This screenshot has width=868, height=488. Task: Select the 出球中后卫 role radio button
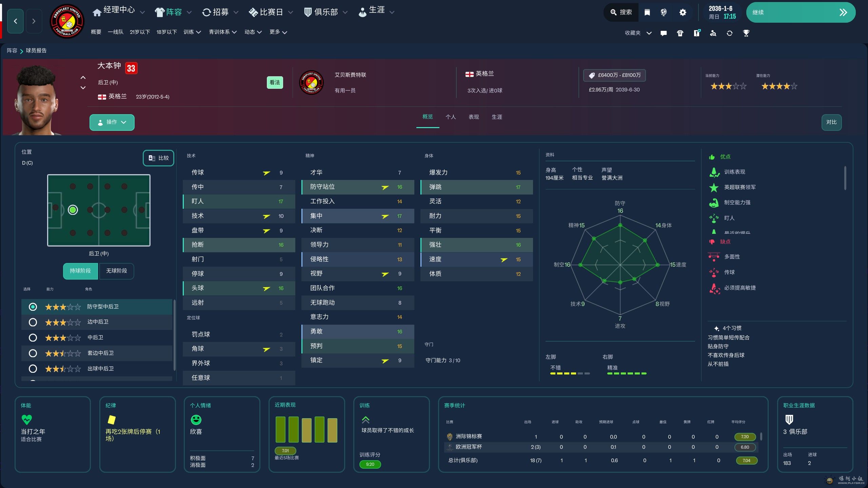[x=33, y=369]
